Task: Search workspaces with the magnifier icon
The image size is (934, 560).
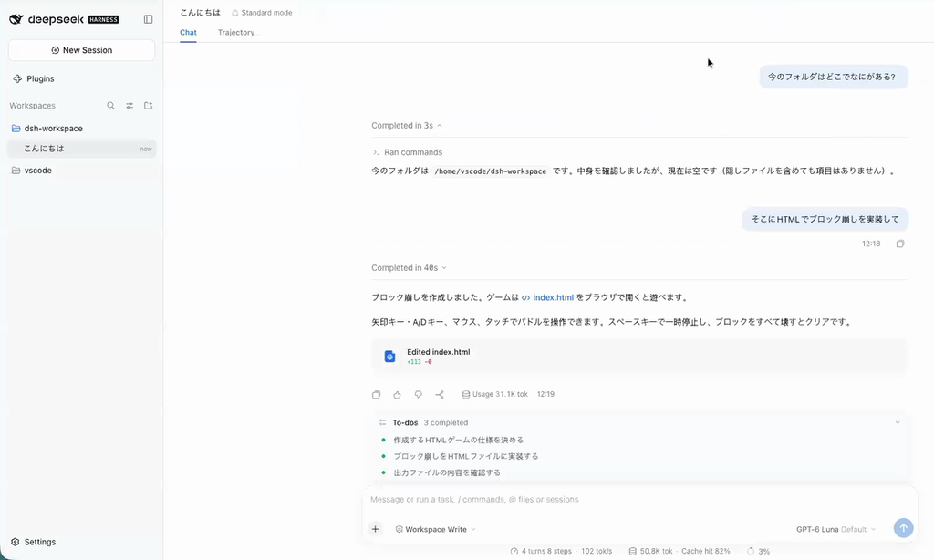Action: click(x=110, y=106)
